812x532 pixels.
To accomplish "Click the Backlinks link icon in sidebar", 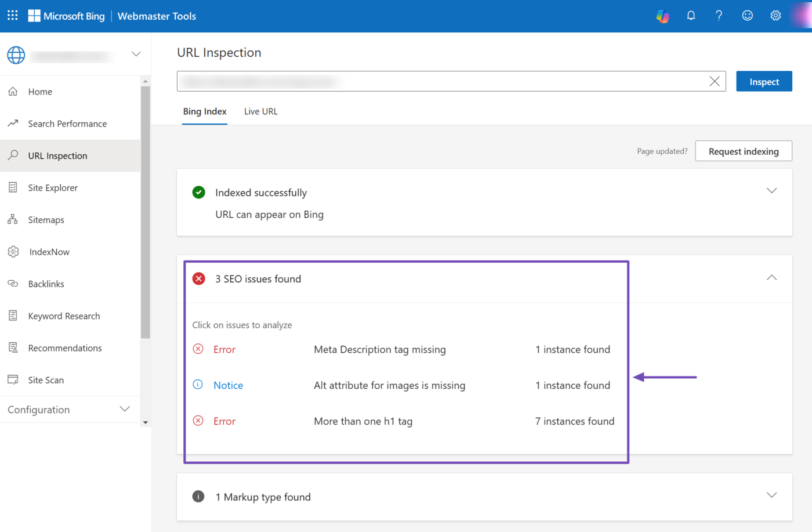I will pyautogui.click(x=13, y=284).
